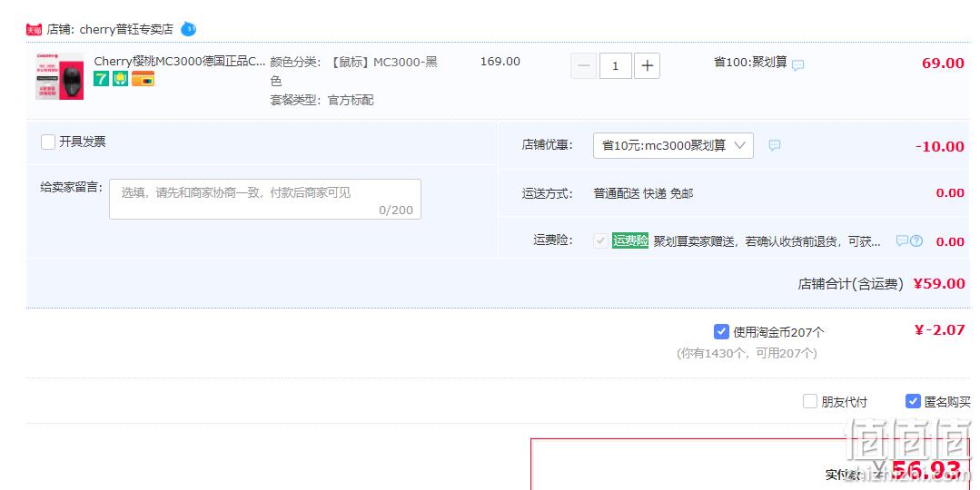Image resolution: width=980 pixels, height=490 pixels.
Task: Click the 聚划算卖家赠送 insurance description text
Action: (x=767, y=241)
